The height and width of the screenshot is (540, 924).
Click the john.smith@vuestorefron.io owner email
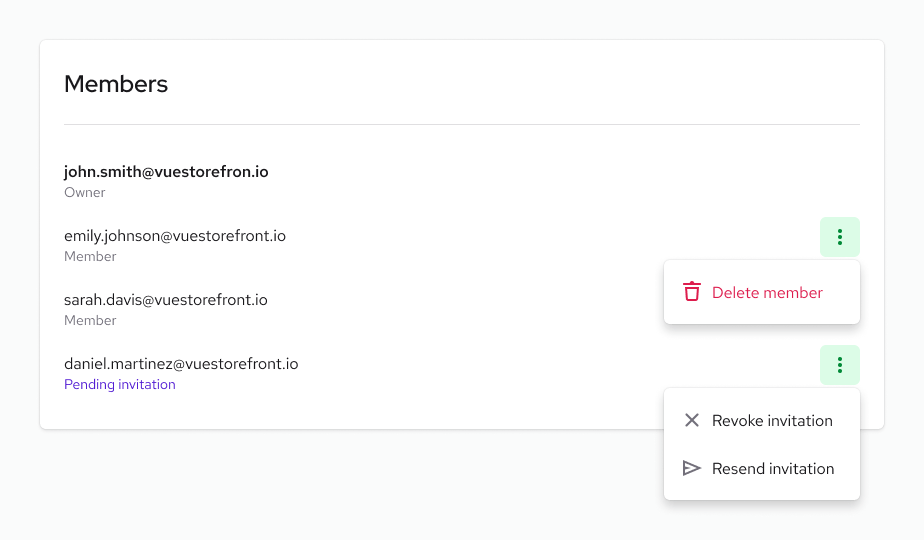click(166, 172)
